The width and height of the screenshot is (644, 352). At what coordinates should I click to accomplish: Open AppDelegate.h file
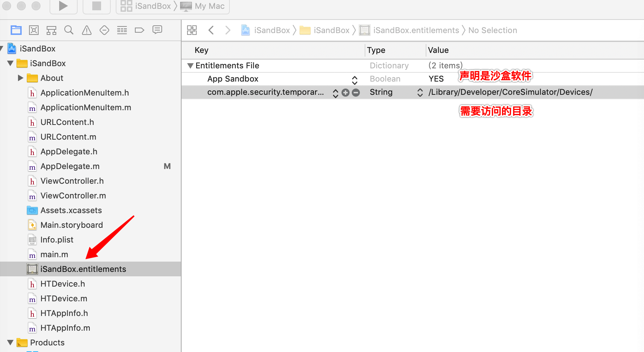coord(69,151)
